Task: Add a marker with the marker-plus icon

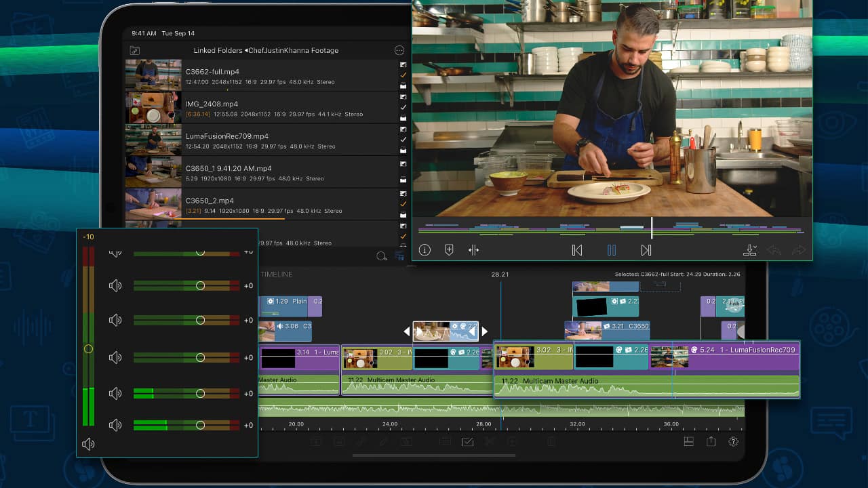Action: coord(448,250)
